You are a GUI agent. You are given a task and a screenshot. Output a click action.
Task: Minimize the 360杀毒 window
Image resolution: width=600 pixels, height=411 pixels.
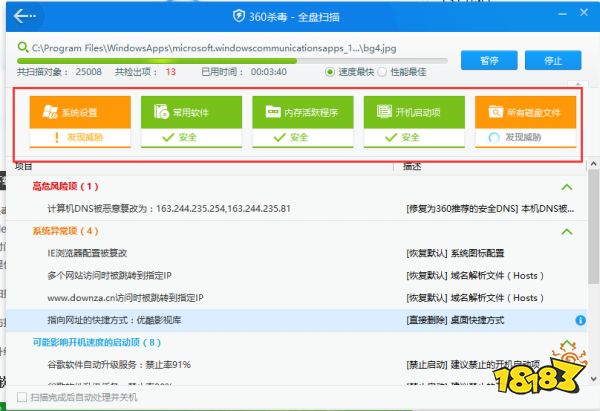562,14
